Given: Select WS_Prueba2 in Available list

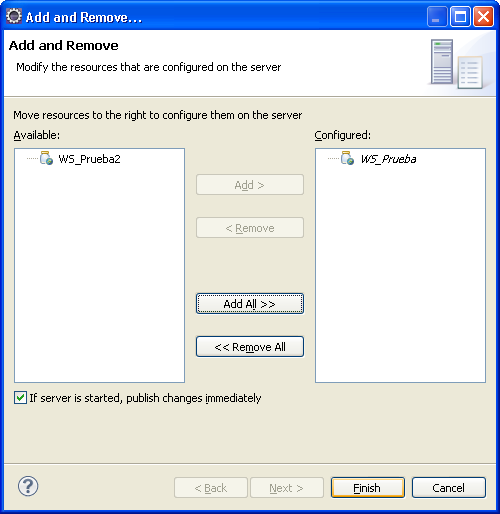Looking at the screenshot, I should tap(89, 159).
